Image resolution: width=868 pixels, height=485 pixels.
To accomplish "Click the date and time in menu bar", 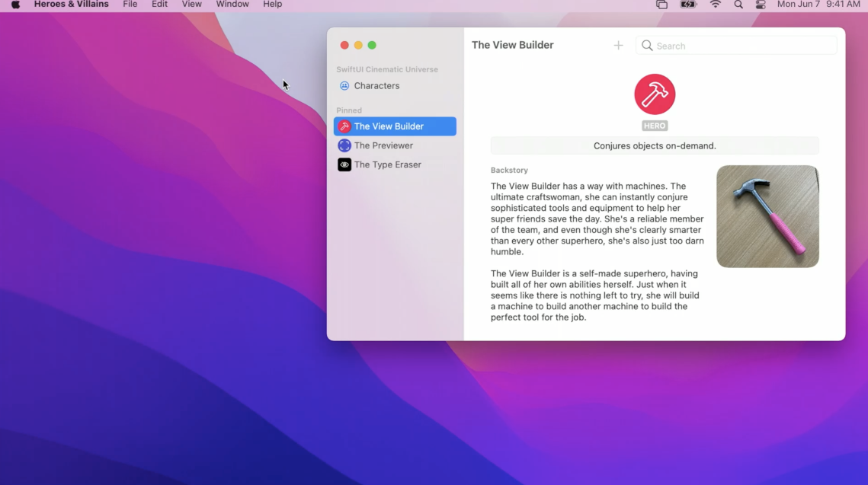I will click(x=818, y=5).
